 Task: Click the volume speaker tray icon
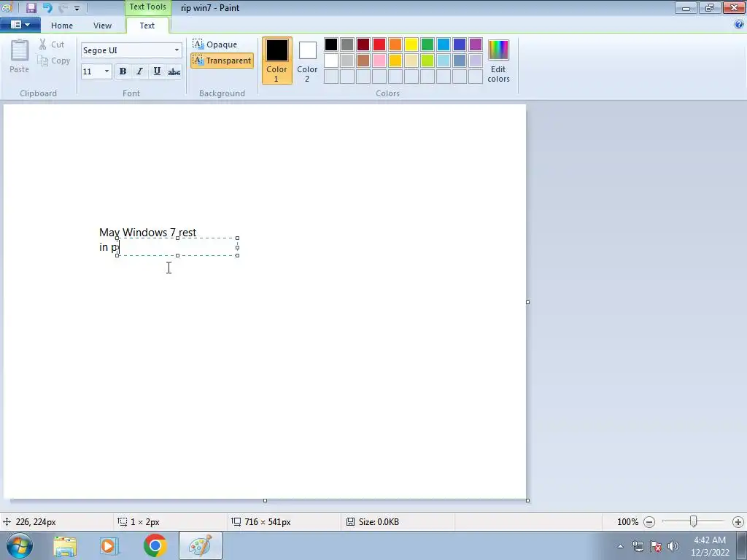pos(673,546)
